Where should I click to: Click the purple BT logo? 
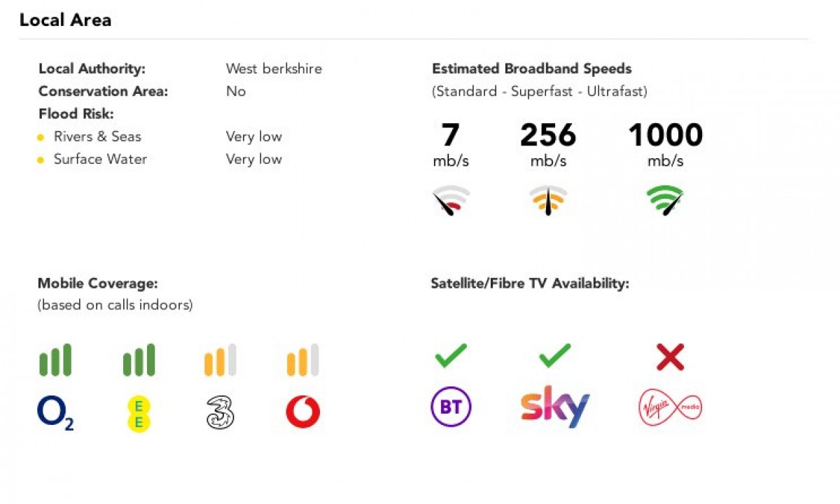point(451,407)
